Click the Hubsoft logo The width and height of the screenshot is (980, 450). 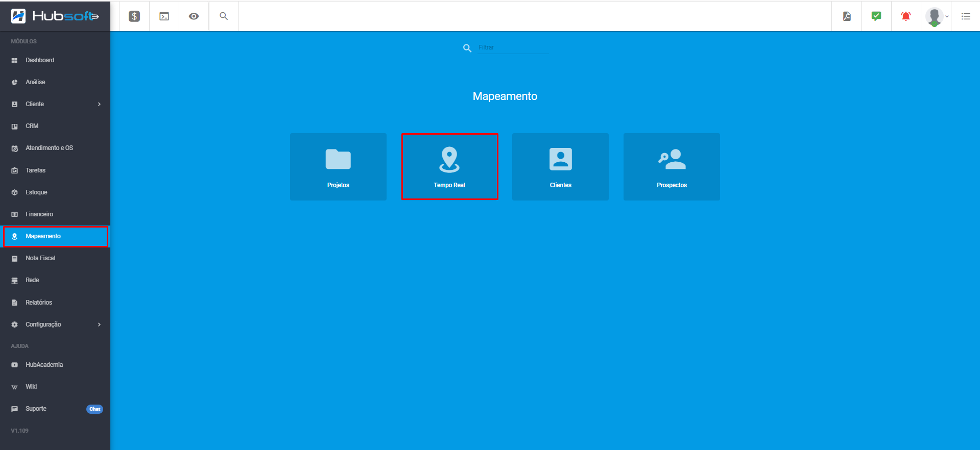[55, 16]
